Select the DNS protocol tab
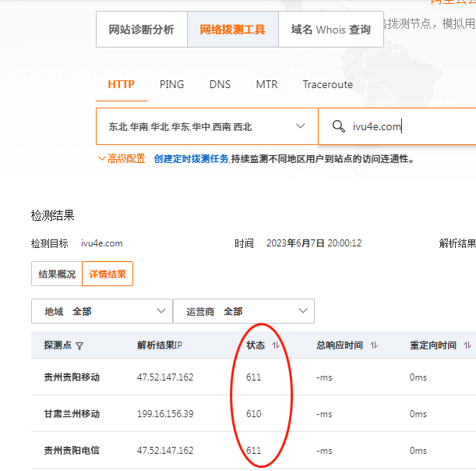Screen dimensions: 476x471 [220, 84]
